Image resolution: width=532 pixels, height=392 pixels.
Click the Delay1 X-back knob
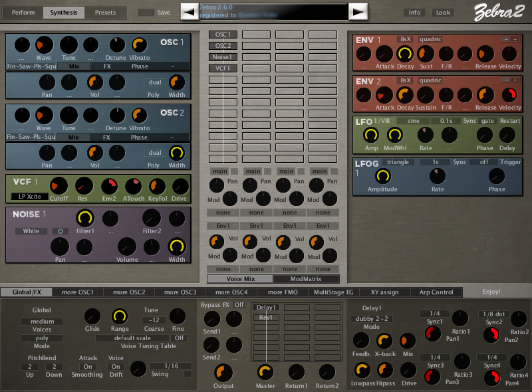(384, 341)
